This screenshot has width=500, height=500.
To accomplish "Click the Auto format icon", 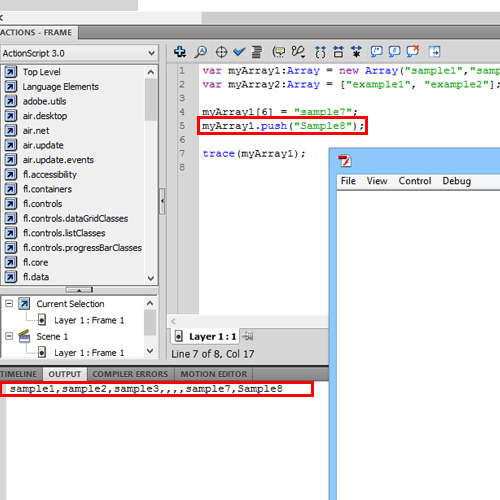I will (257, 52).
